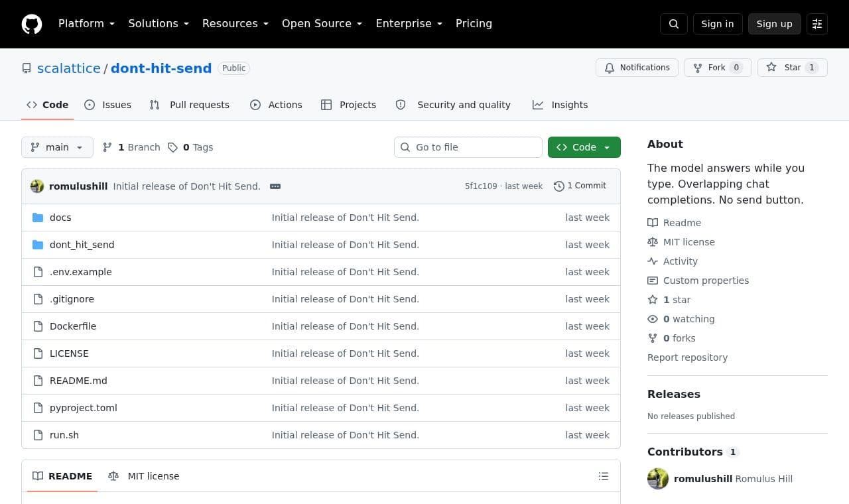Open the Pull requests tab
This screenshot has width=849, height=504.
[x=190, y=105]
